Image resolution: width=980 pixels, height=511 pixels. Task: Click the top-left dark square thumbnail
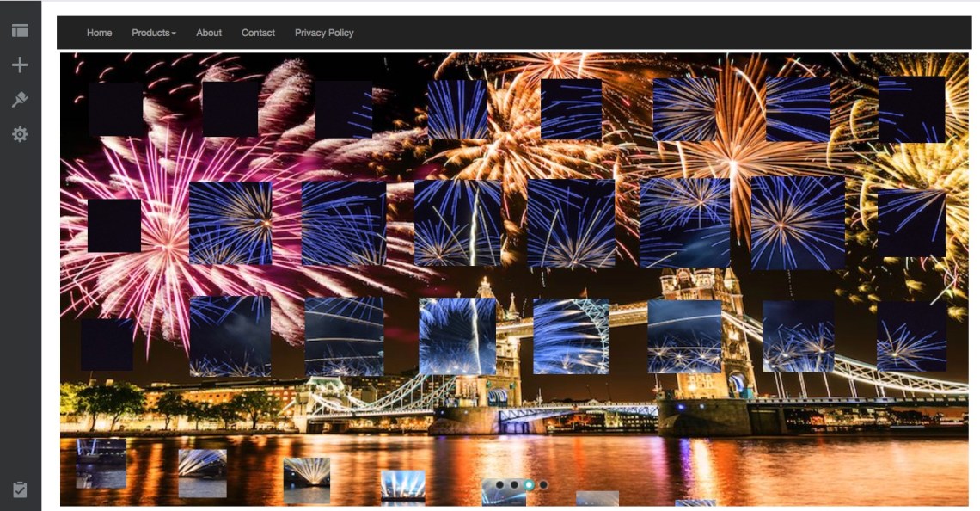(x=116, y=109)
